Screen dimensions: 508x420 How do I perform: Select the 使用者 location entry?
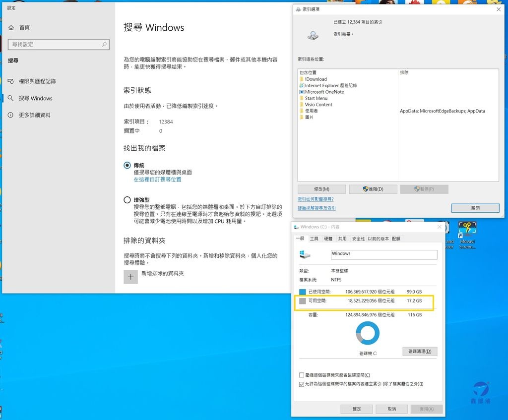[312, 111]
